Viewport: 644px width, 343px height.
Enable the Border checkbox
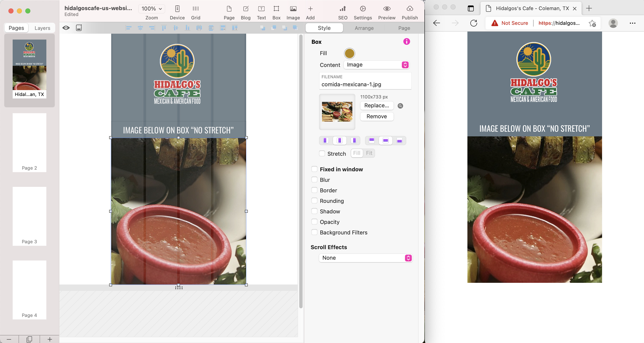click(x=314, y=190)
